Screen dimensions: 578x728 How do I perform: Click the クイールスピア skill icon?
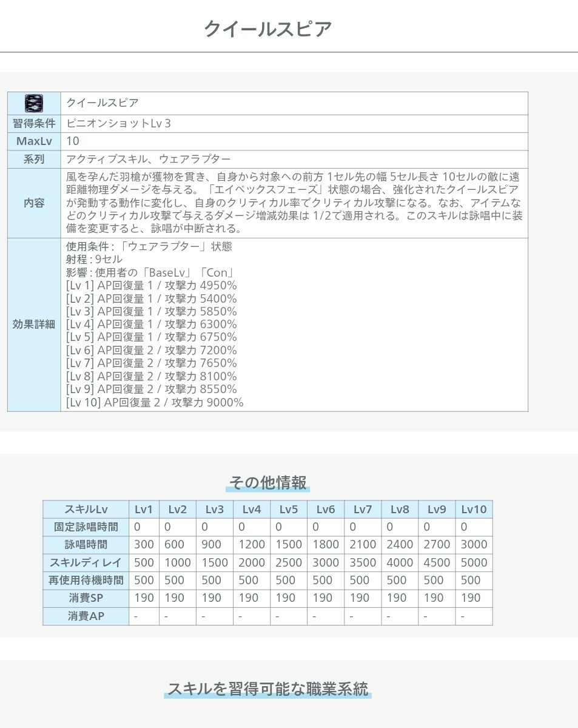34,103
